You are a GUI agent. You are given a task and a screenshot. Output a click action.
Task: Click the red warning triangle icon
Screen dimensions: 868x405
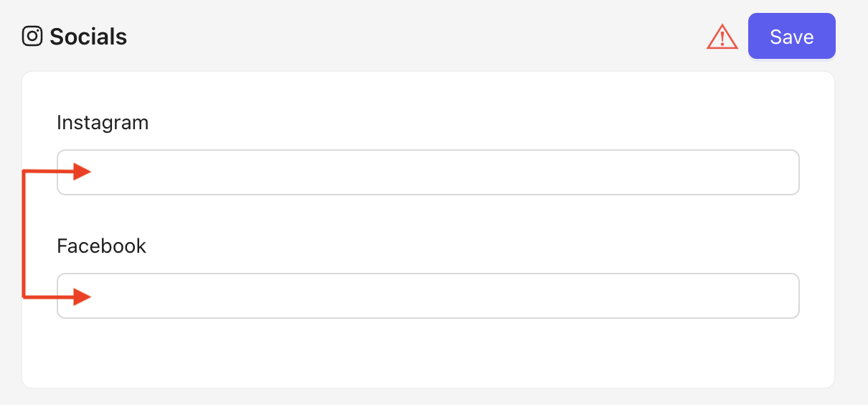click(x=722, y=37)
